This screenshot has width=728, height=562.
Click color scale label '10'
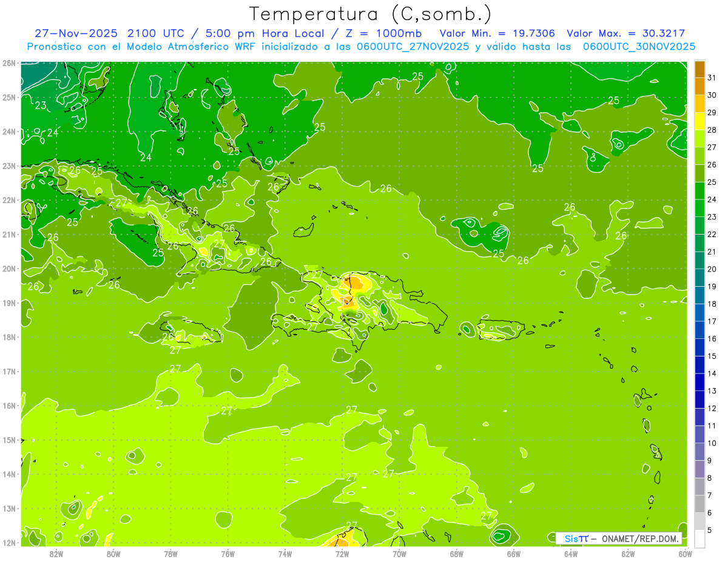(712, 443)
